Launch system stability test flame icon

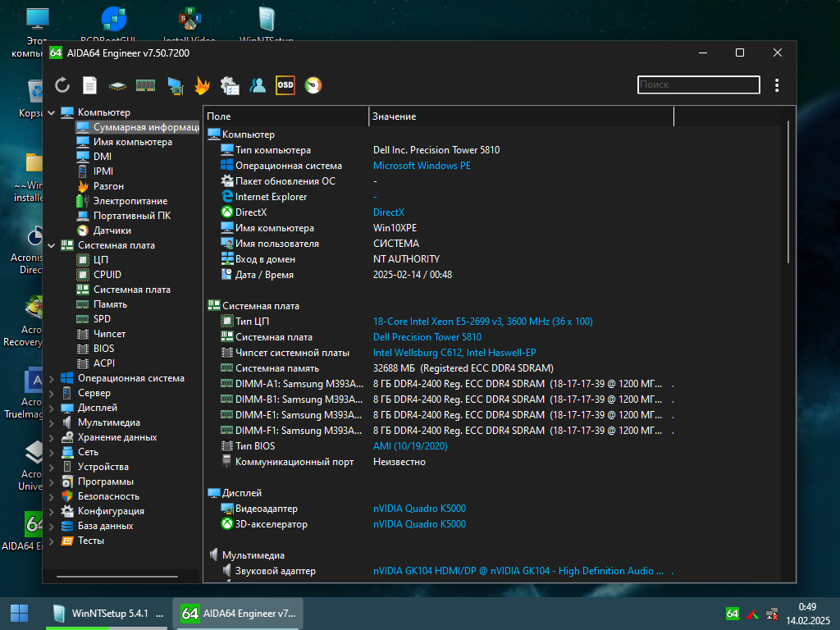point(202,85)
